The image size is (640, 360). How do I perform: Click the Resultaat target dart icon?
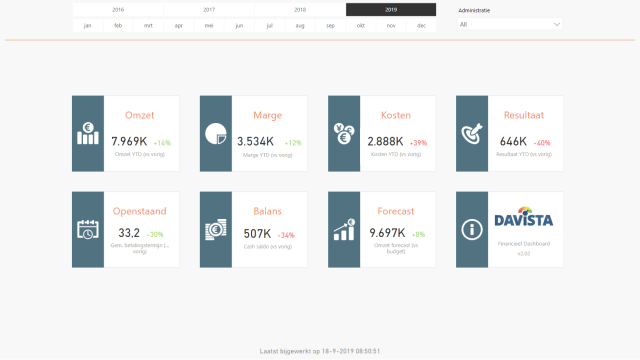click(472, 133)
